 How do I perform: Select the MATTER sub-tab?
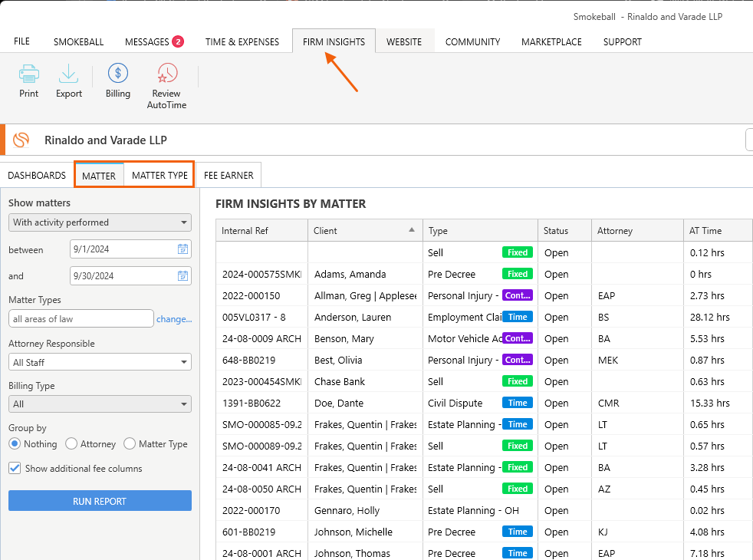[x=99, y=176]
